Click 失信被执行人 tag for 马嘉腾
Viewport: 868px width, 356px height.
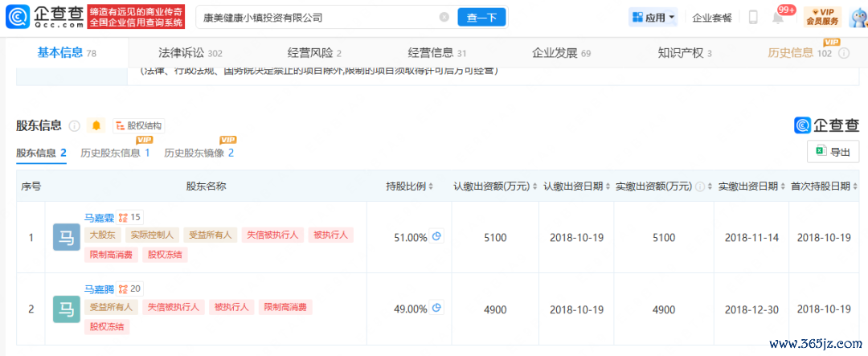click(174, 306)
